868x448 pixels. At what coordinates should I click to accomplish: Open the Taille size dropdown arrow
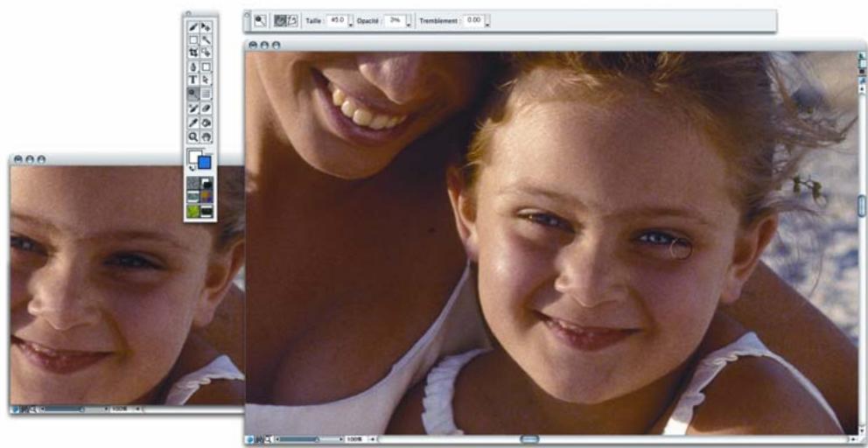350,24
